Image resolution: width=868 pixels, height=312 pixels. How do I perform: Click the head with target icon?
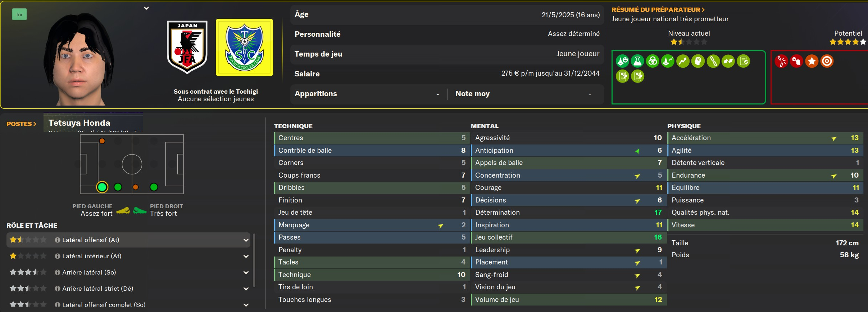(698, 61)
